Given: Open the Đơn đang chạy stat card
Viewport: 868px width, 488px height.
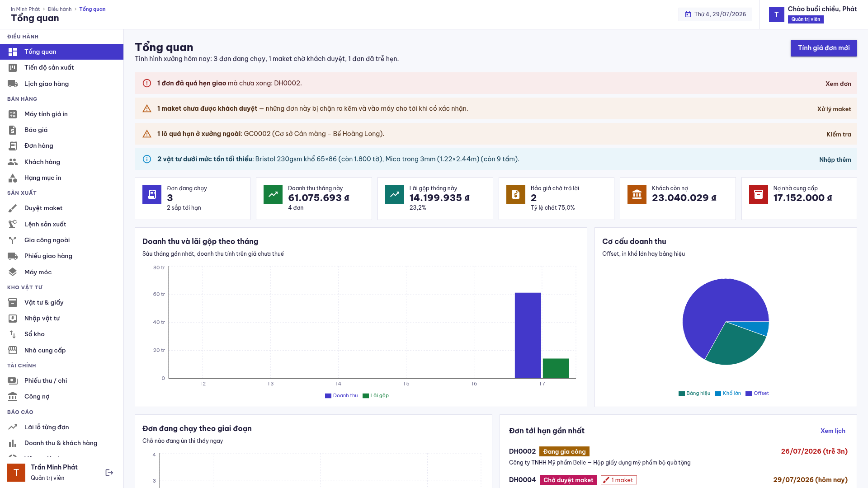Looking at the screenshot, I should [x=193, y=198].
